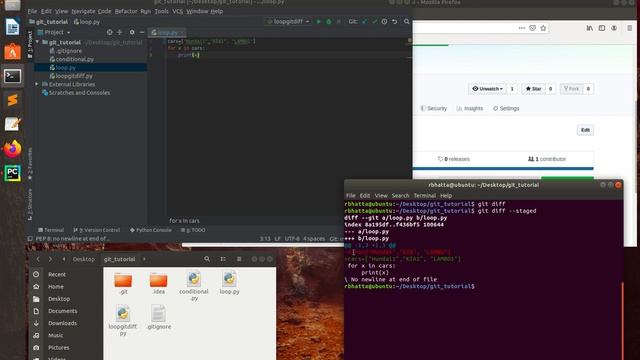Open the Project view dropdown
This screenshot has height=360, width=640.
tap(54, 32)
